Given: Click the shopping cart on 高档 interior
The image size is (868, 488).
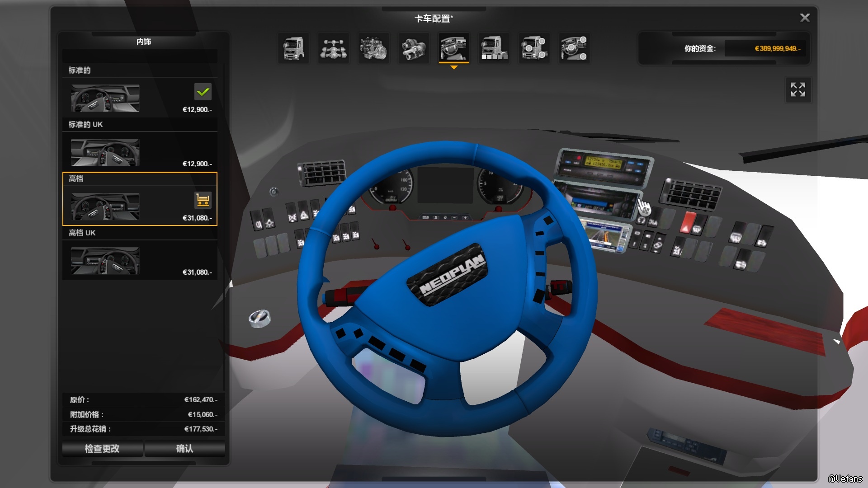Looking at the screenshot, I should tap(203, 200).
